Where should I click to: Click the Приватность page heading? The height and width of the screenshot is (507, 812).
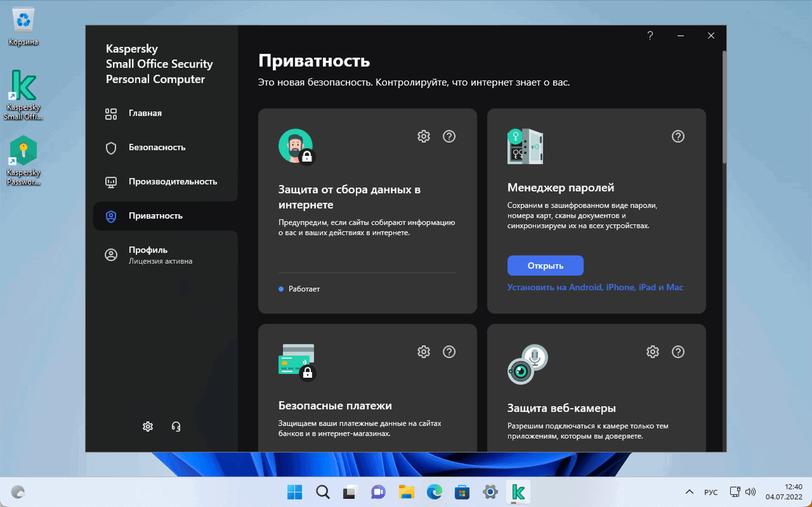314,61
